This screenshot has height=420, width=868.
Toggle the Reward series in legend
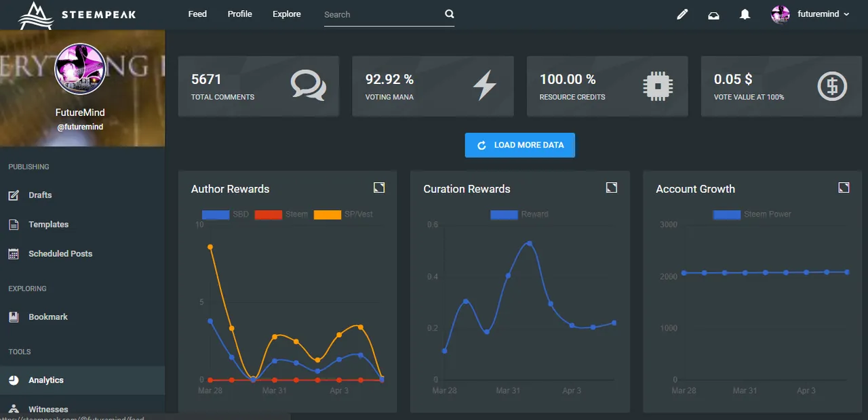(x=519, y=214)
